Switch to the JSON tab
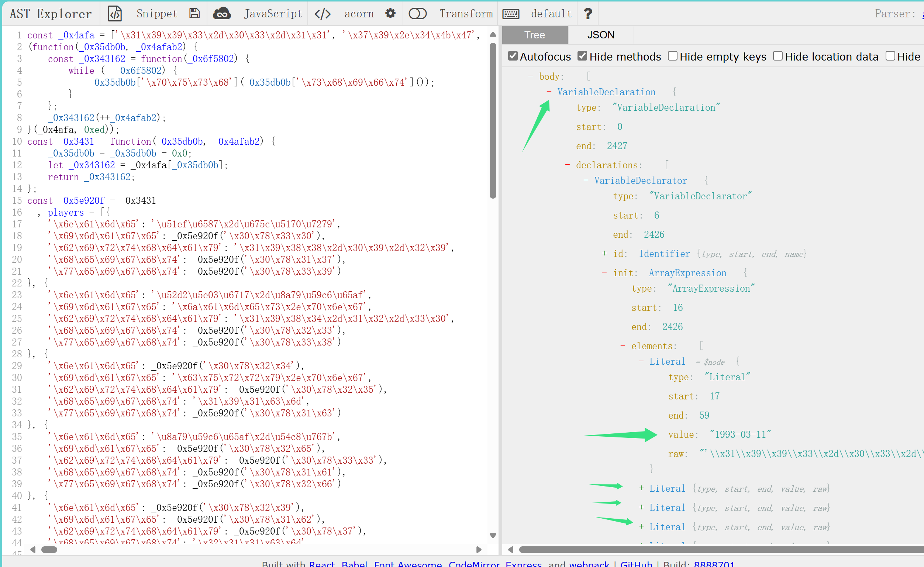The height and width of the screenshot is (567, 924). (x=600, y=35)
